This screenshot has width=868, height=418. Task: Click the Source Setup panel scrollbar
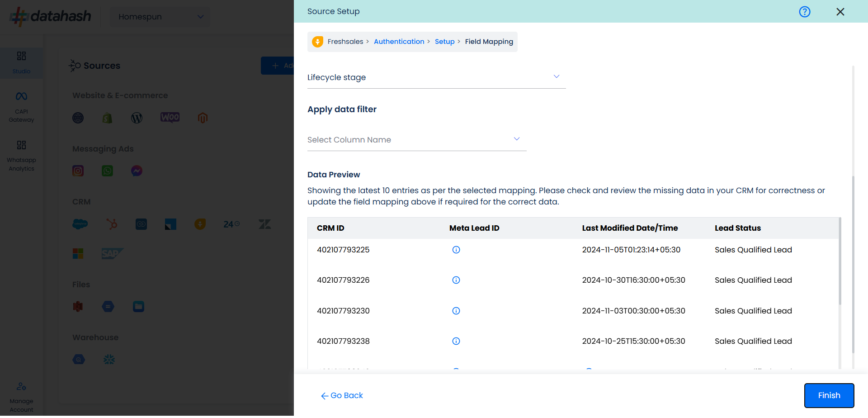[x=853, y=265]
